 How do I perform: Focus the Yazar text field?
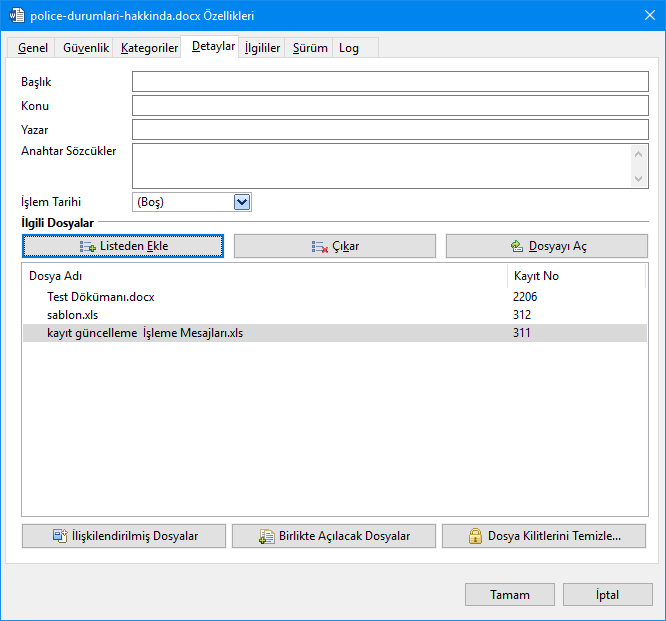pos(390,130)
